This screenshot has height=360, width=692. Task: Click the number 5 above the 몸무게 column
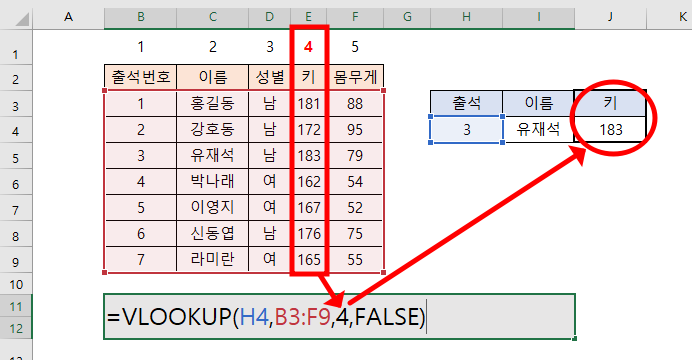pyautogui.click(x=355, y=47)
